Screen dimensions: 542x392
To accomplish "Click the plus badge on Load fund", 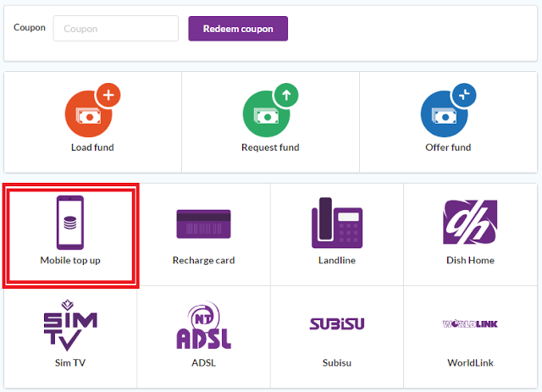I will tap(108, 95).
